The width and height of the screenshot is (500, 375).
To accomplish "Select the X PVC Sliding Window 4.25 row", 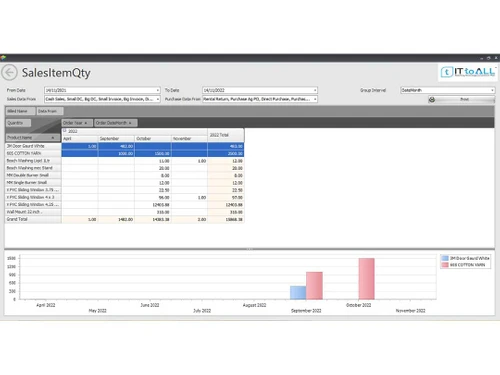I will click(33, 205).
